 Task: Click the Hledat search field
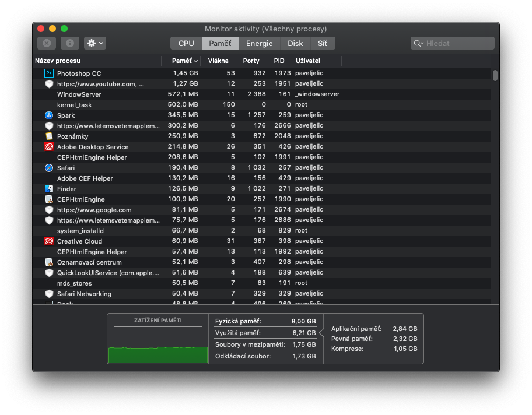click(458, 43)
